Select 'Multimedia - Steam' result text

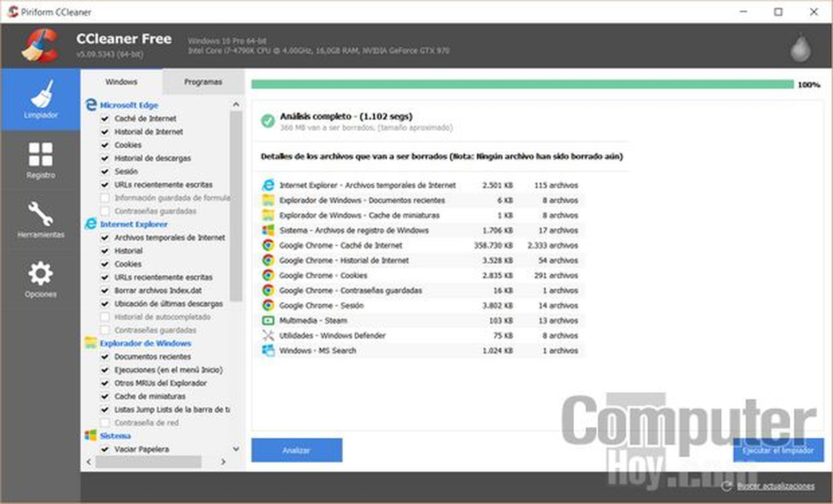point(313,320)
